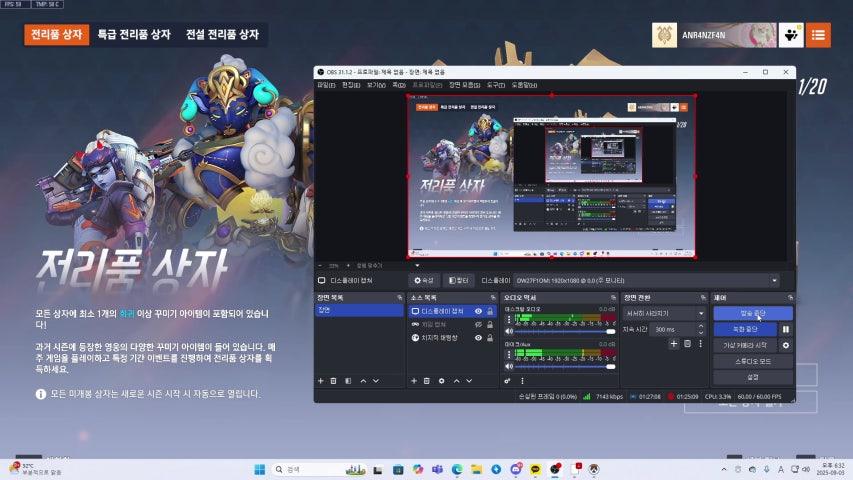
Task: Click the taskbar search box
Action: point(318,469)
